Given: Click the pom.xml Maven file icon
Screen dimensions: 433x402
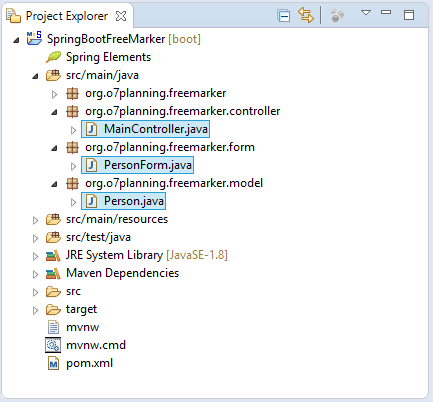Looking at the screenshot, I should click(53, 363).
